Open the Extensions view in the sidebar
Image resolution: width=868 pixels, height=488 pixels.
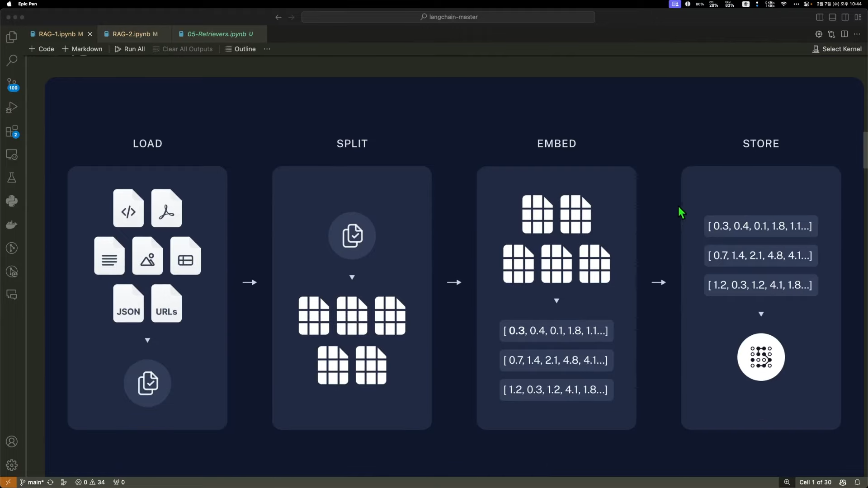[12, 131]
